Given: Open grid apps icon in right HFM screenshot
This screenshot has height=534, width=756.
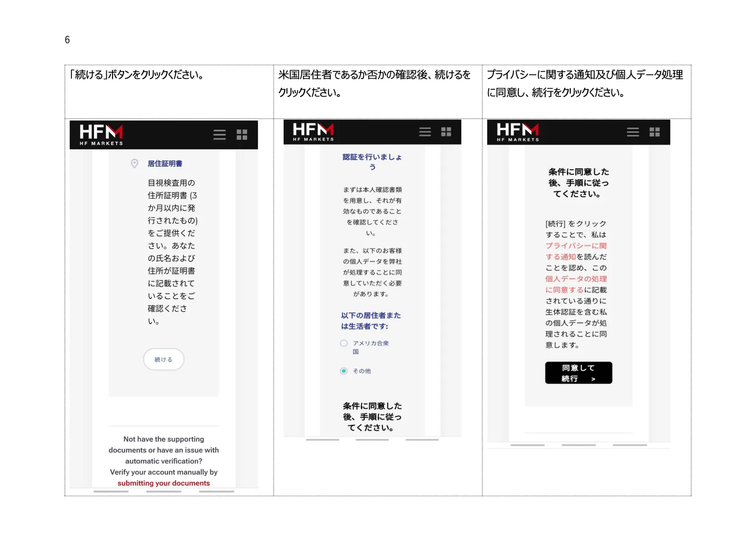Looking at the screenshot, I should coord(654,132).
